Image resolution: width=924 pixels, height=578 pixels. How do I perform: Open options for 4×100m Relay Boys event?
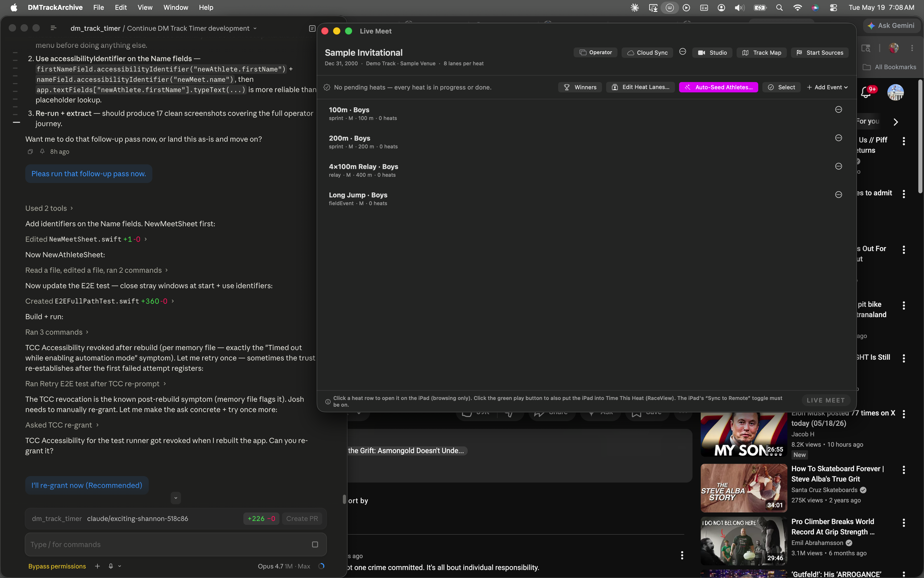click(838, 166)
